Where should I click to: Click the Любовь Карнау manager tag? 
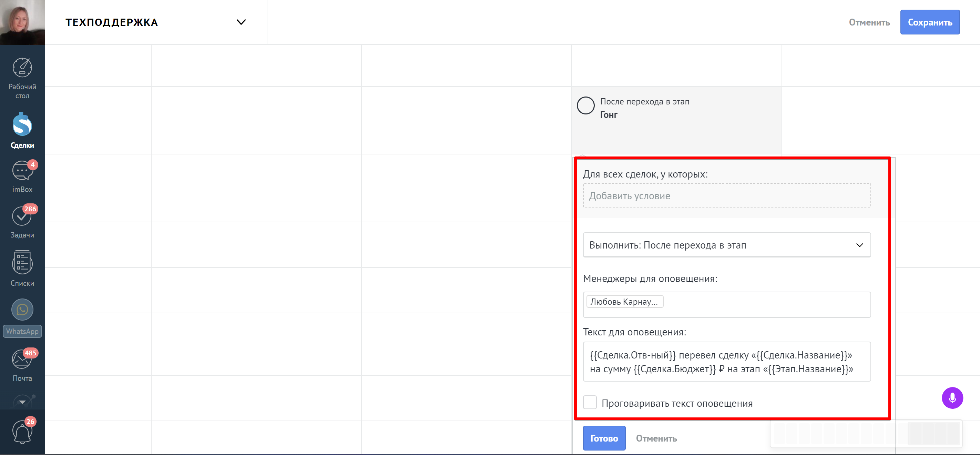tap(625, 302)
